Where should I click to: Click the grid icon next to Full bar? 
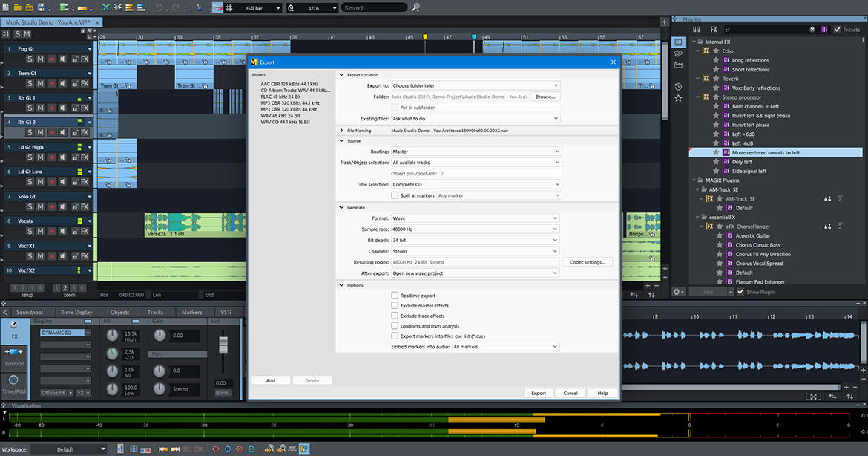point(229,7)
